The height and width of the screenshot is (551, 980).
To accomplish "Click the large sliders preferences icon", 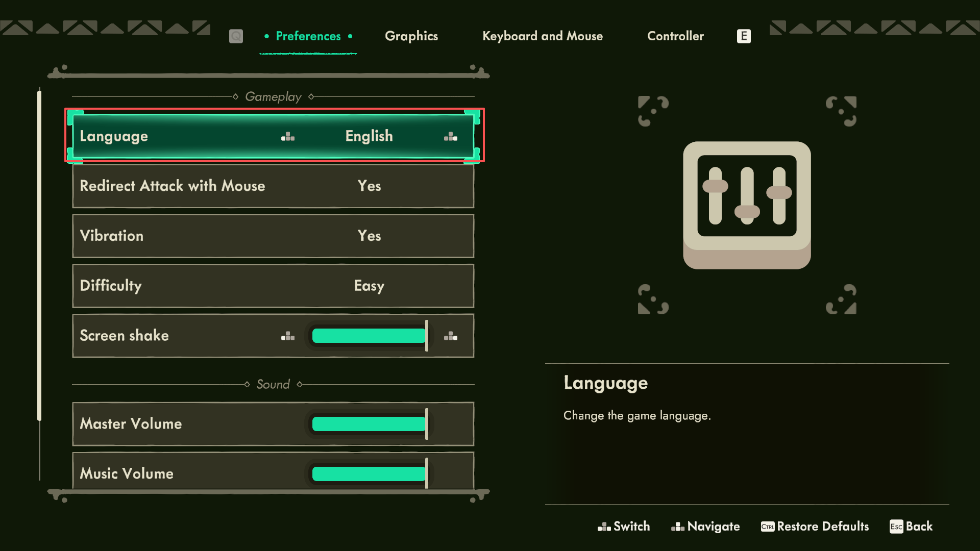I will pyautogui.click(x=747, y=205).
